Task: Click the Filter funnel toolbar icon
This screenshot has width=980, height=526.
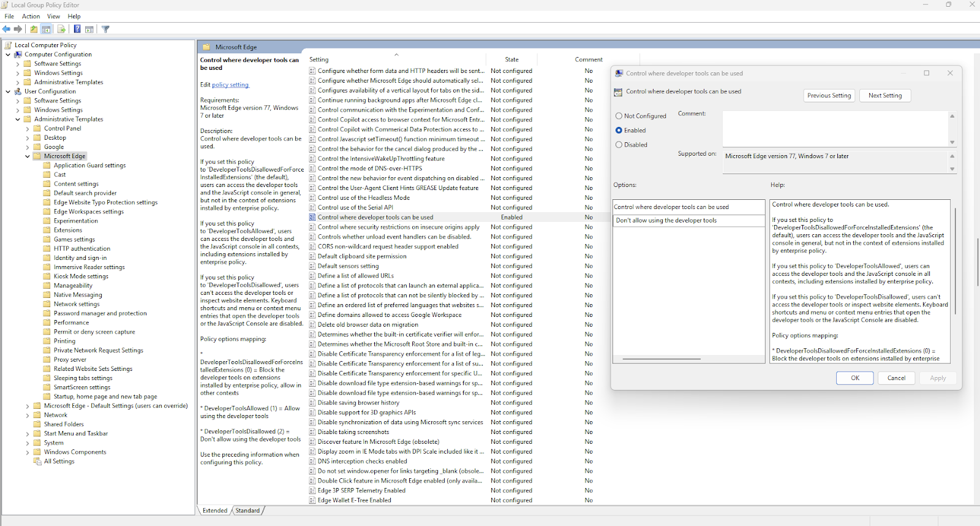Action: coord(105,29)
